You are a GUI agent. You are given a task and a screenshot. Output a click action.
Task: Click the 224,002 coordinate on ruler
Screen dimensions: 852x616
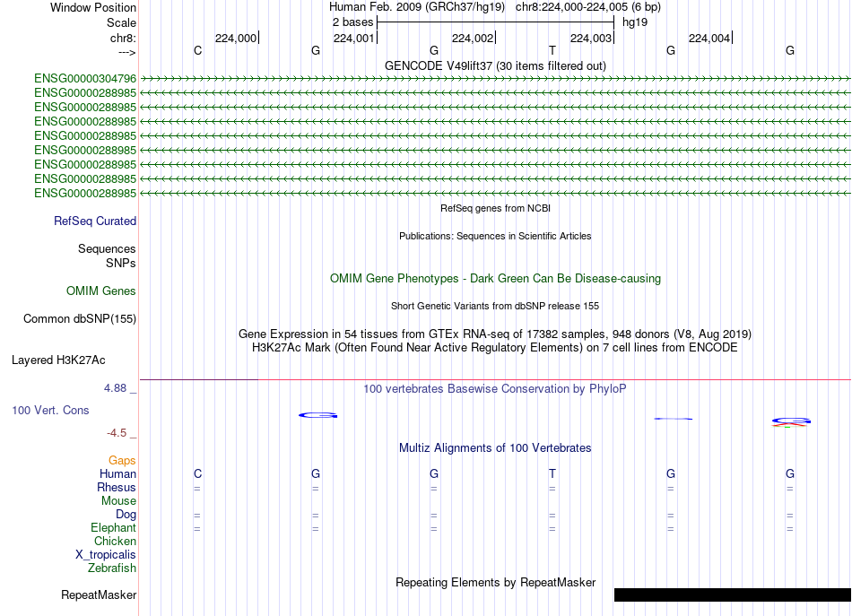pos(472,38)
